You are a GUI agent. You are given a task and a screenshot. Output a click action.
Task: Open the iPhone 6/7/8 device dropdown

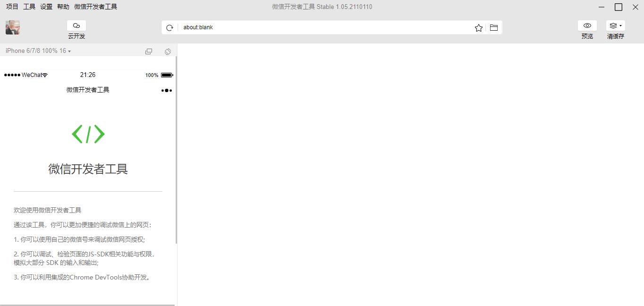pyautogui.click(x=38, y=51)
